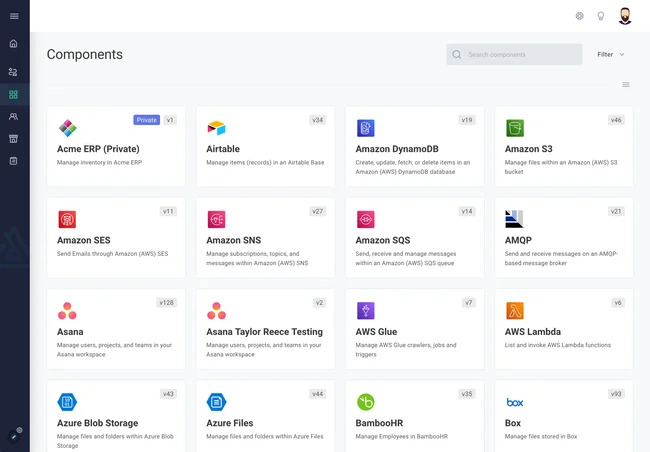Open the help lifebuoy icon in the top bar
This screenshot has height=452, width=650.
point(580,16)
